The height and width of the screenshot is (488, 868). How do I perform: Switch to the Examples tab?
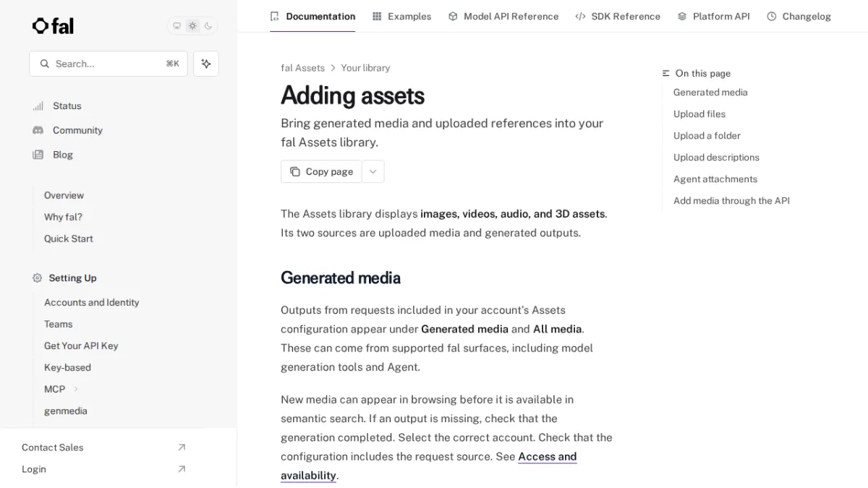click(401, 16)
